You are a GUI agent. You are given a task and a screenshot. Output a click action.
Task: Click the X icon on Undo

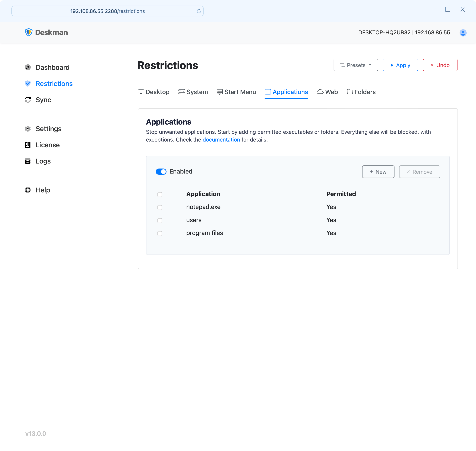[432, 65]
